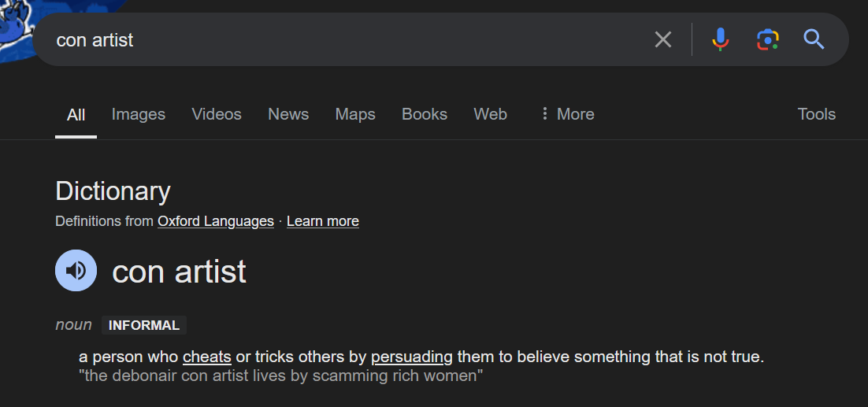The height and width of the screenshot is (407, 868).
Task: Open the Web results tab
Action: pos(491,114)
